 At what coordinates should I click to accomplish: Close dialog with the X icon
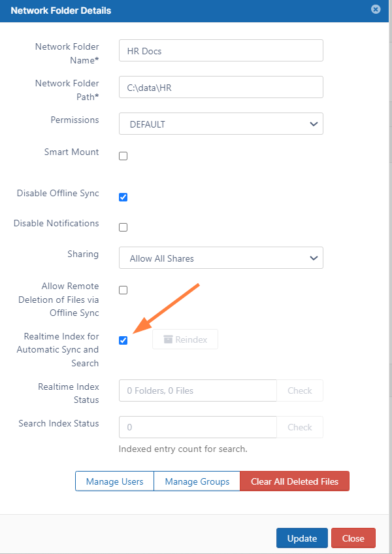[376, 10]
